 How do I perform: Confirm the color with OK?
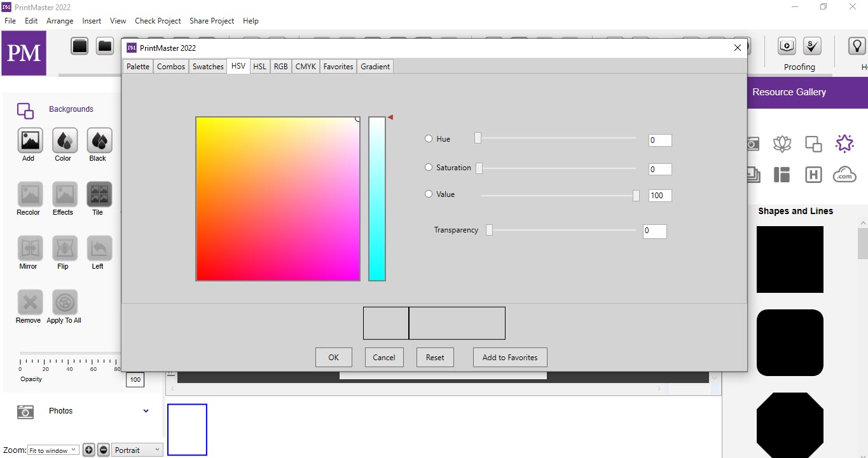point(334,357)
